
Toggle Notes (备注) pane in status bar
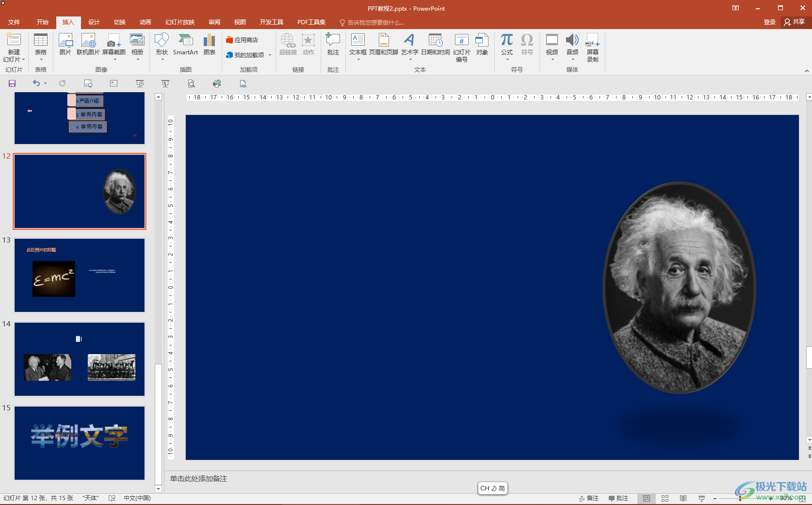pos(589,498)
